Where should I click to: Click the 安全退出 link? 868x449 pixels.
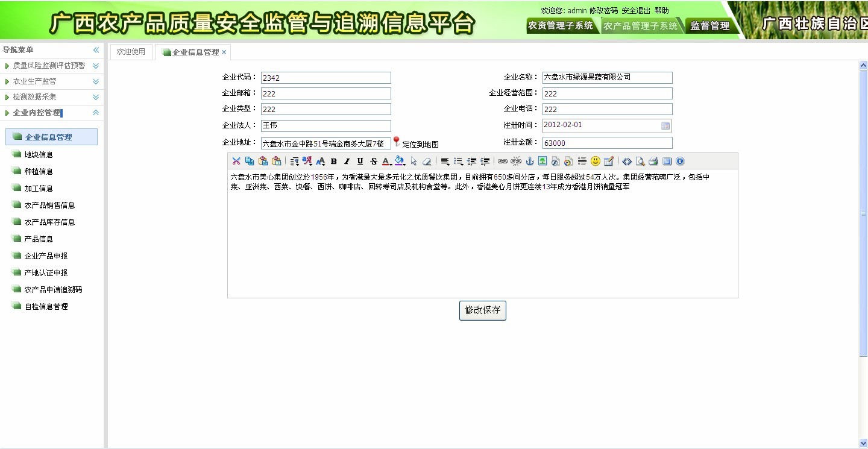tap(636, 11)
